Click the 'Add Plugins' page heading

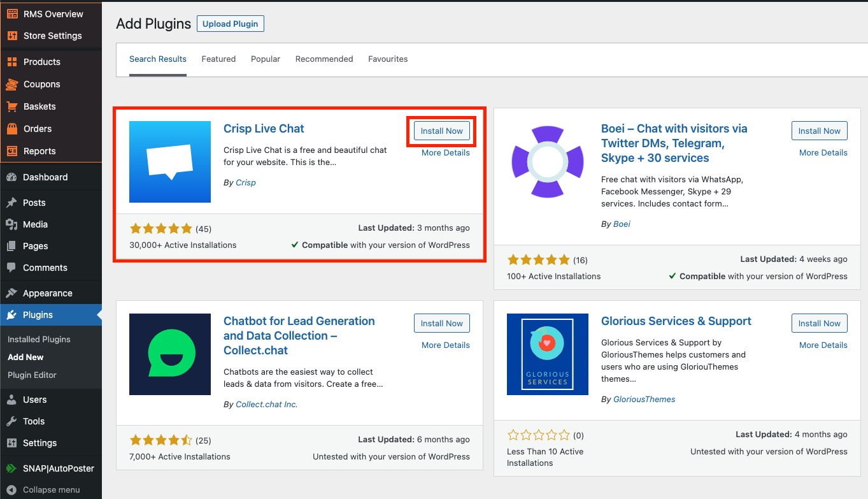(x=153, y=24)
